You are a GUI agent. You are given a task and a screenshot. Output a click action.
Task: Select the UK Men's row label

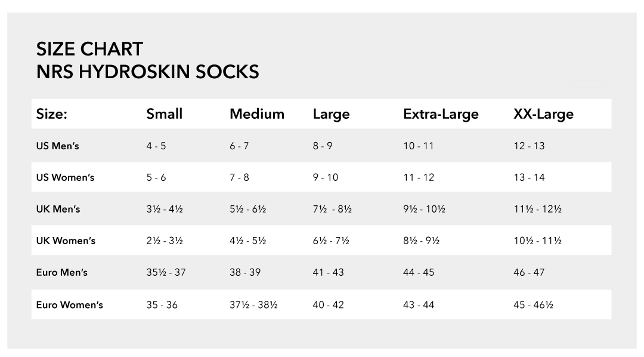point(58,209)
